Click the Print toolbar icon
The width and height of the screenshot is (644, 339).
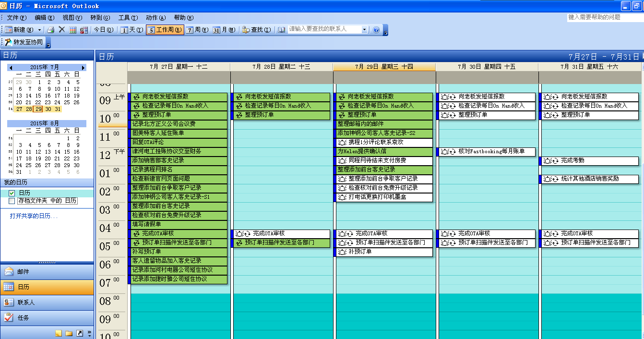pos(50,30)
